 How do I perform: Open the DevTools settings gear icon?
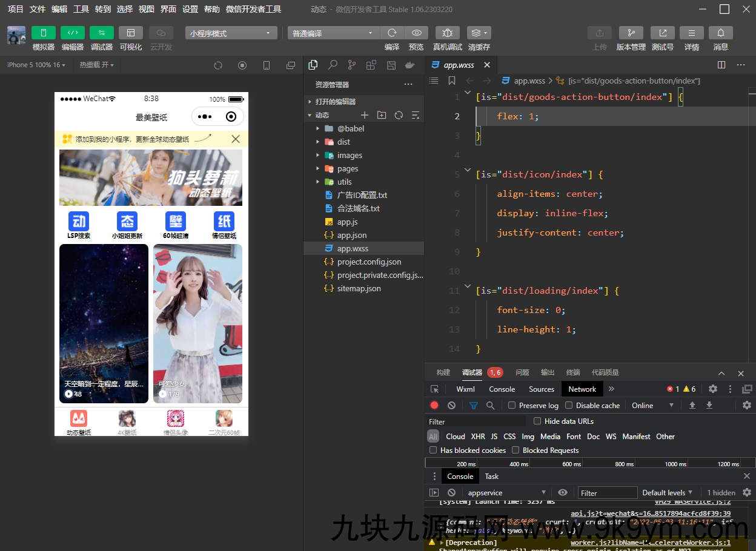pyautogui.click(x=713, y=389)
